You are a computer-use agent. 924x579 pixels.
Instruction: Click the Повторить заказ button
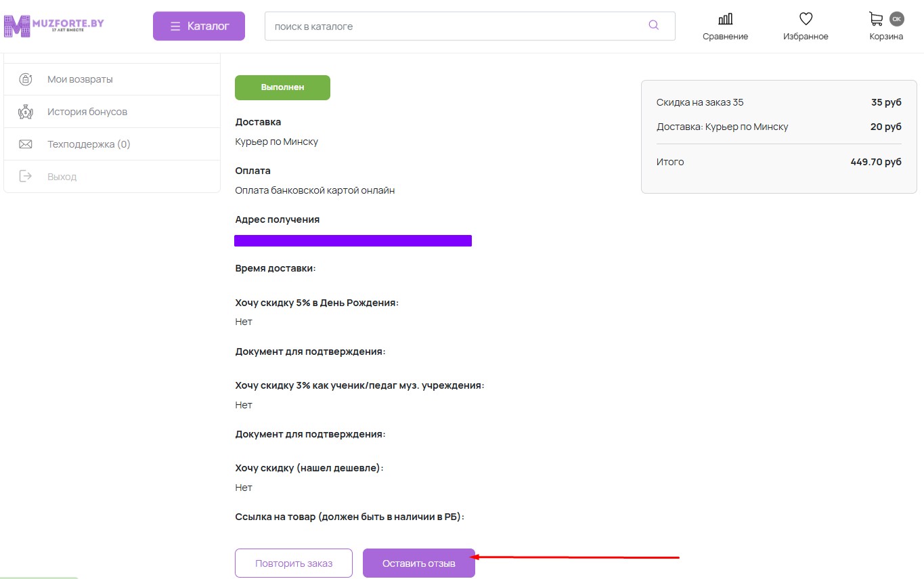[x=294, y=563]
